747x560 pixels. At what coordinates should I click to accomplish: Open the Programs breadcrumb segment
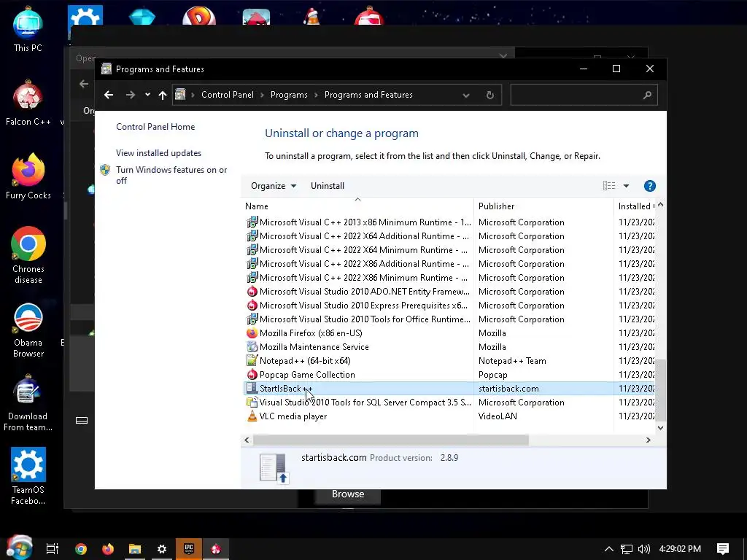(x=289, y=95)
